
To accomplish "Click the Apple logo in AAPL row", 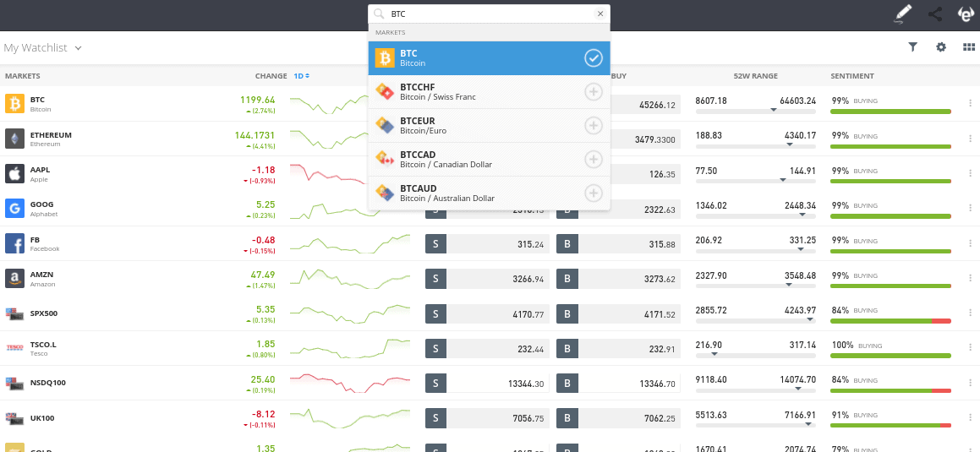I will pyautogui.click(x=14, y=173).
